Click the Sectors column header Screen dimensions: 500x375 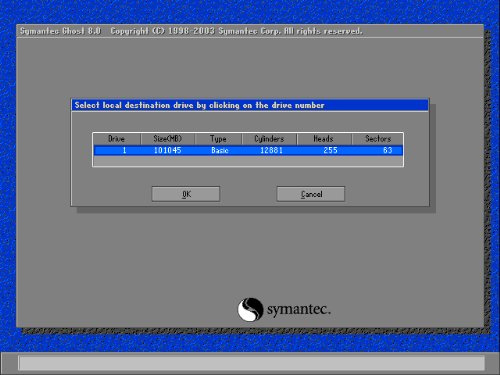pos(378,139)
